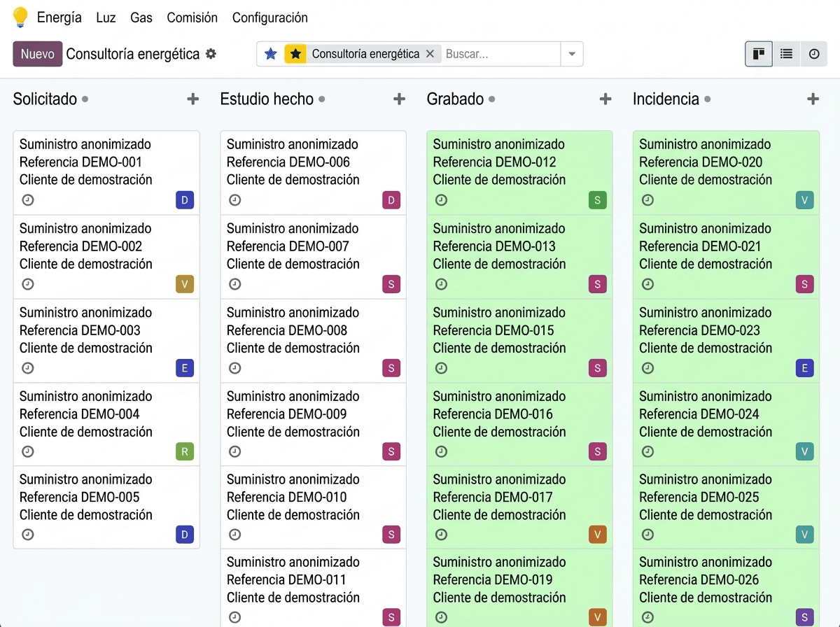Viewport: 840px width, 627px height.
Task: Open the Referencia DEMO-021 card
Action: [x=726, y=257]
